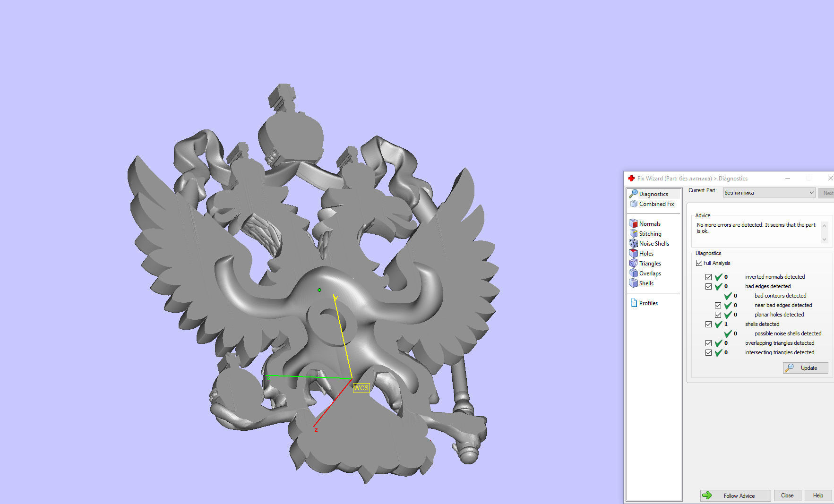Image resolution: width=834 pixels, height=504 pixels.
Task: Toggle shells detected checkbox
Action: coord(708,324)
